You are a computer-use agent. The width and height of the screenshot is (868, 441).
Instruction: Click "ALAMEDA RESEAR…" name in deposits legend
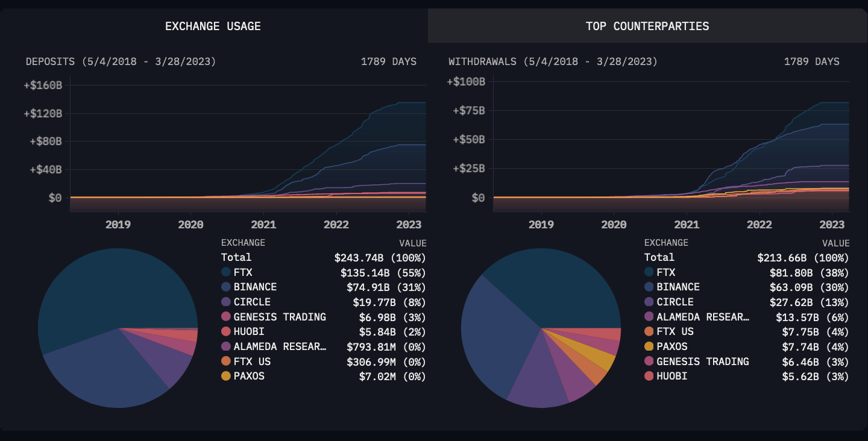[280, 346]
